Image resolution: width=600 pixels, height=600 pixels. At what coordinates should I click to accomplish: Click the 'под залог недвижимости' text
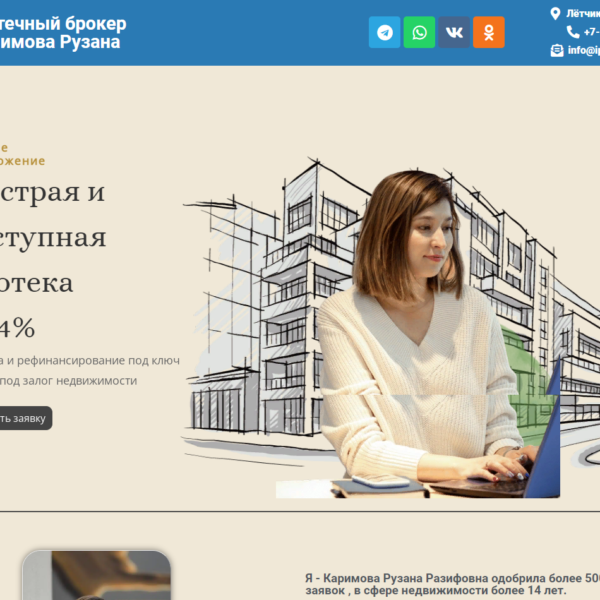point(68,381)
